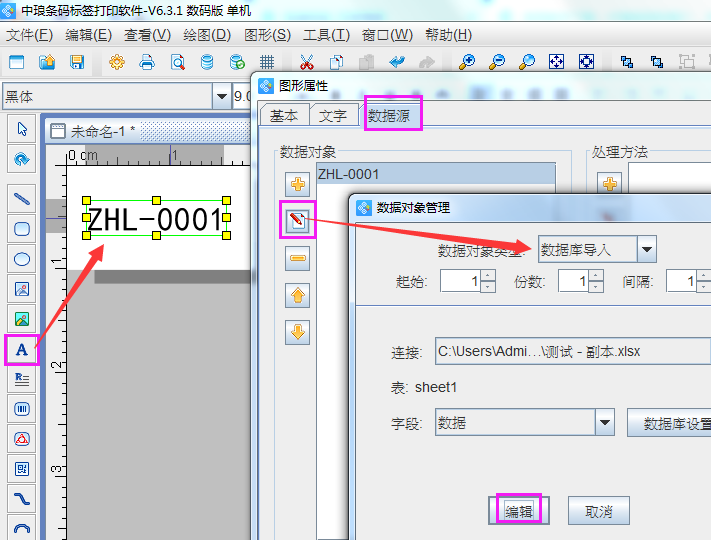This screenshot has height=540, width=711.
Task: Click the printer icon in toolbar
Action: [147, 61]
